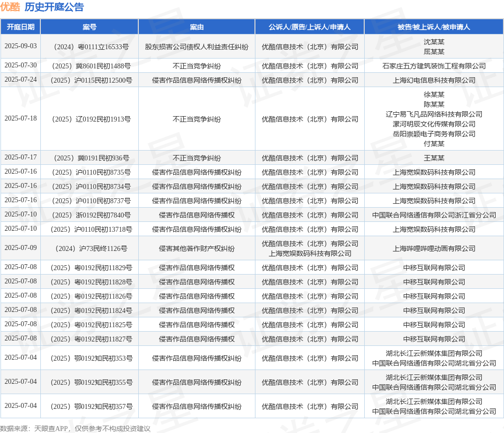Viewport: 504px width, 433px height.
Task: Click the 公诉人/原告/上诉人/申请人 column header
Action: (x=310, y=27)
